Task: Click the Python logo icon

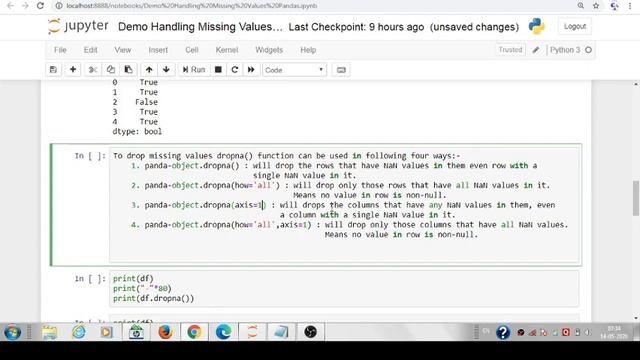Action: [x=536, y=26]
